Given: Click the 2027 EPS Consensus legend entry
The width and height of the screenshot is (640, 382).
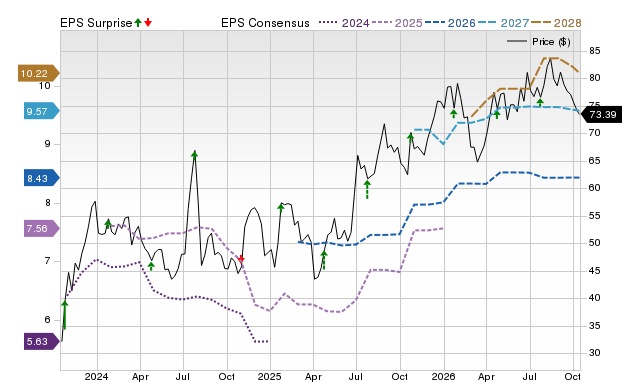Looking at the screenshot, I should pos(503,23).
